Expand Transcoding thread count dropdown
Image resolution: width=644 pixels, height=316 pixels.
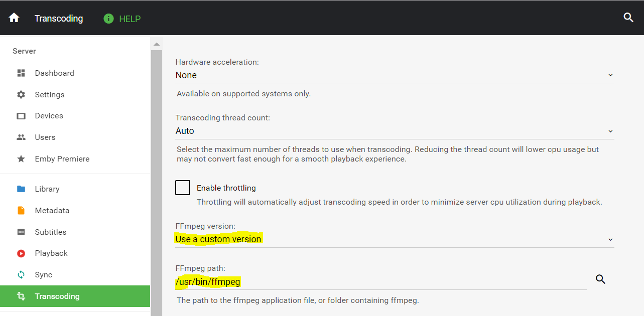394,131
